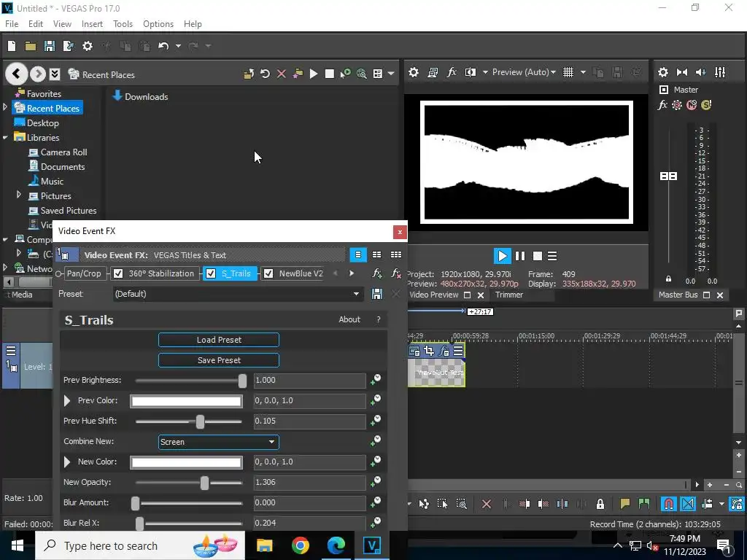The image size is (747, 560).
Task: Switch to the Trimmer tab
Action: 508,295
